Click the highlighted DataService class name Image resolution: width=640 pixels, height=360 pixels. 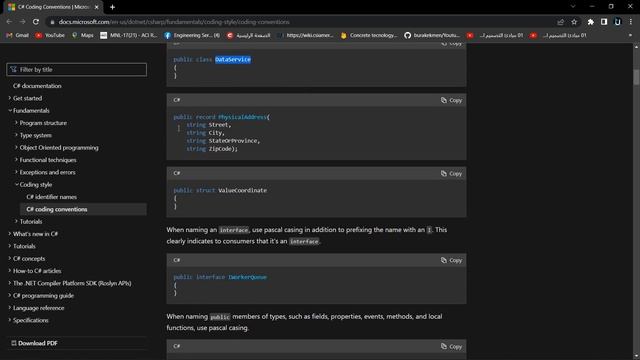coord(233,60)
